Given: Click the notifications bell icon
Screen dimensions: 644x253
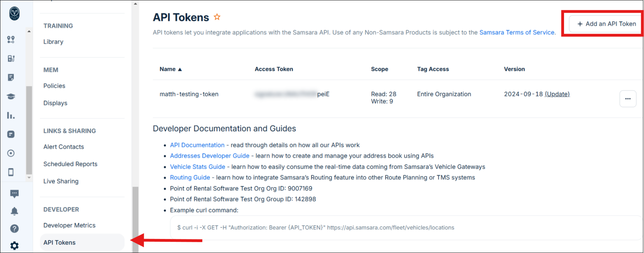Looking at the screenshot, I should (14, 211).
